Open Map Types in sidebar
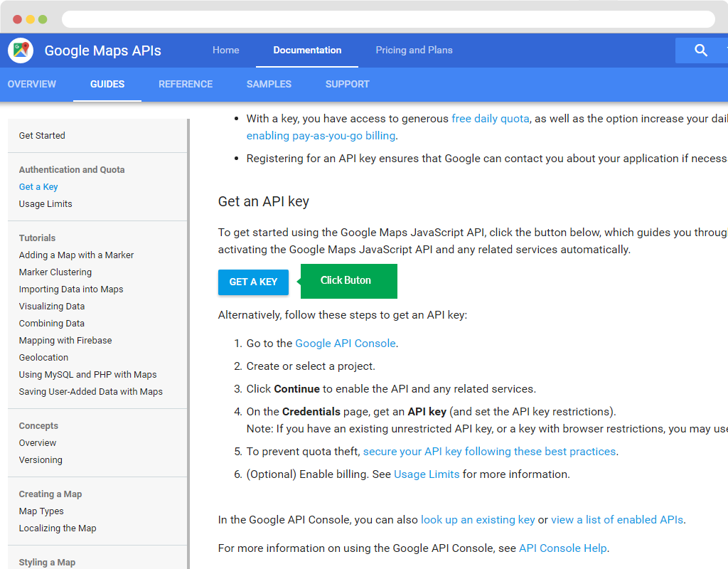The width and height of the screenshot is (728, 569). (x=41, y=511)
